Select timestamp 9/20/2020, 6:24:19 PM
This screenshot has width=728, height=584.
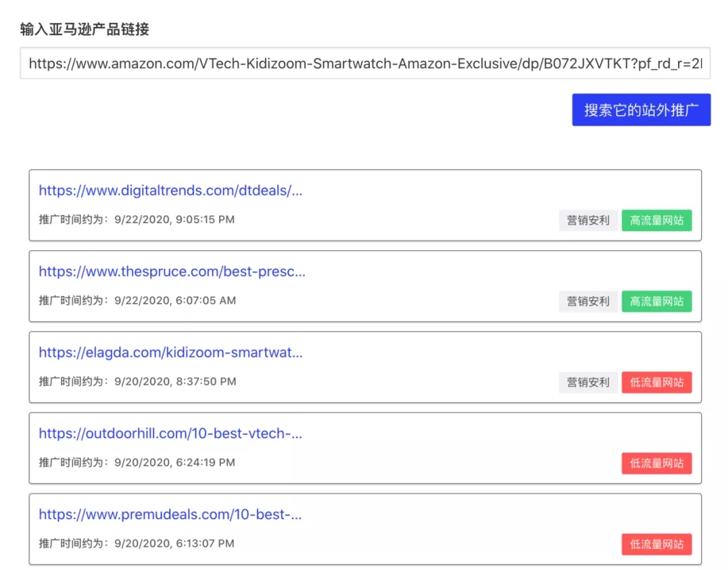click(x=175, y=462)
